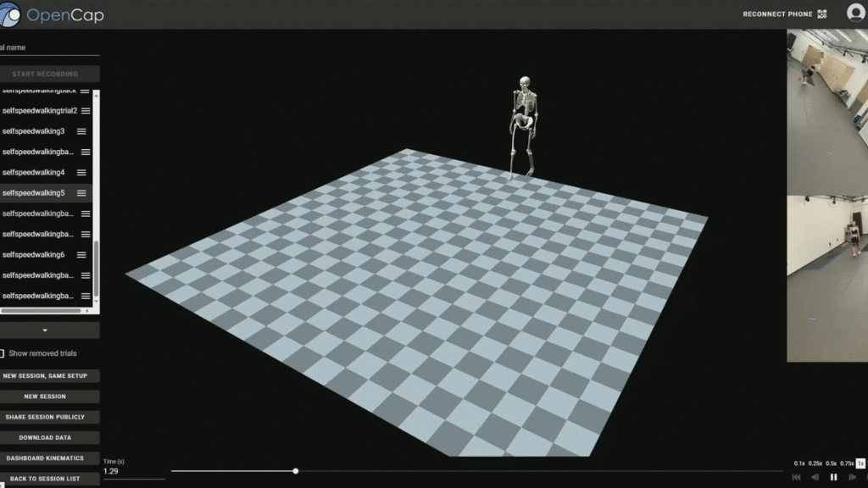Open hamburger menu for selfspeedwalkingtrial2
Screen dimensions: 868x488
(x=86, y=111)
